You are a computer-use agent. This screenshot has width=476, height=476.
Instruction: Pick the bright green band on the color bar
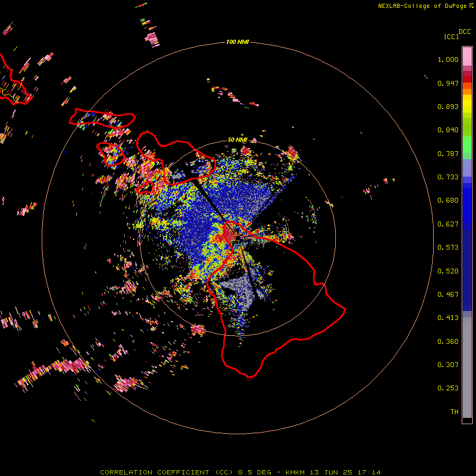(467, 144)
